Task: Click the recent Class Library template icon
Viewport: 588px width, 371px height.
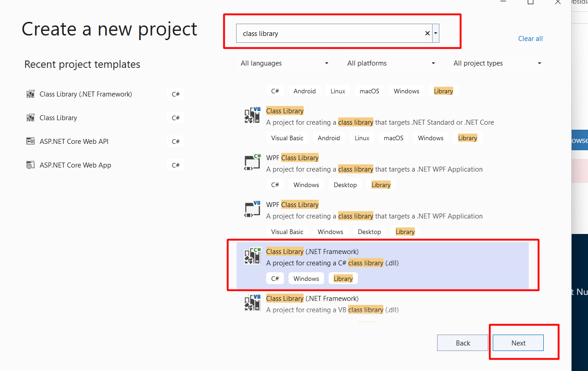Action: [x=31, y=118]
